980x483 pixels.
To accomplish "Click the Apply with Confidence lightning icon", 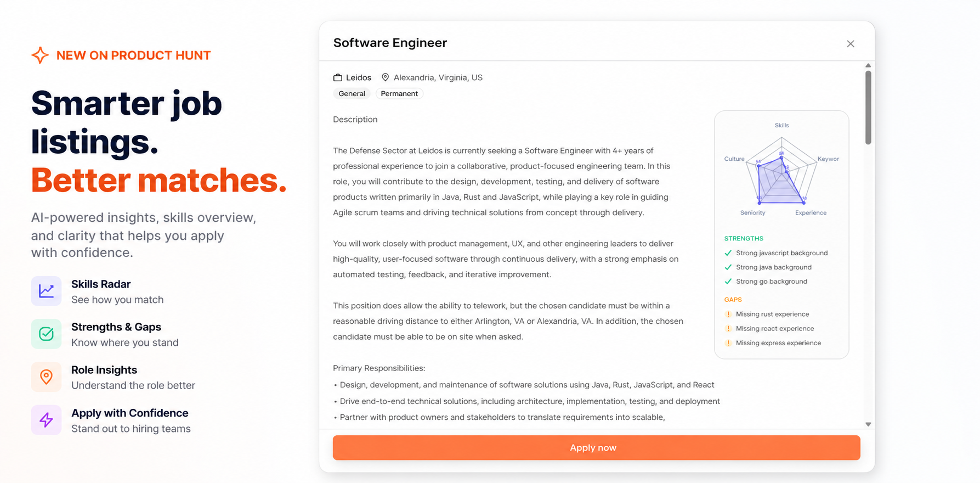I will click(x=46, y=420).
